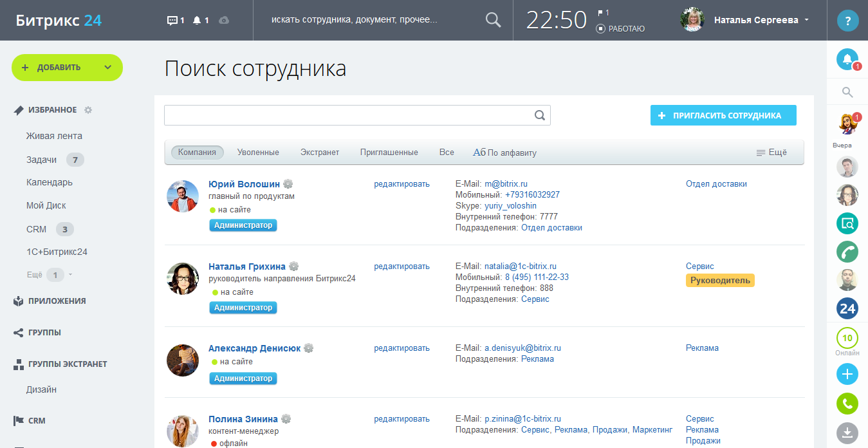Open the blue 24 chat icon
The width and height of the screenshot is (868, 448).
847,308
